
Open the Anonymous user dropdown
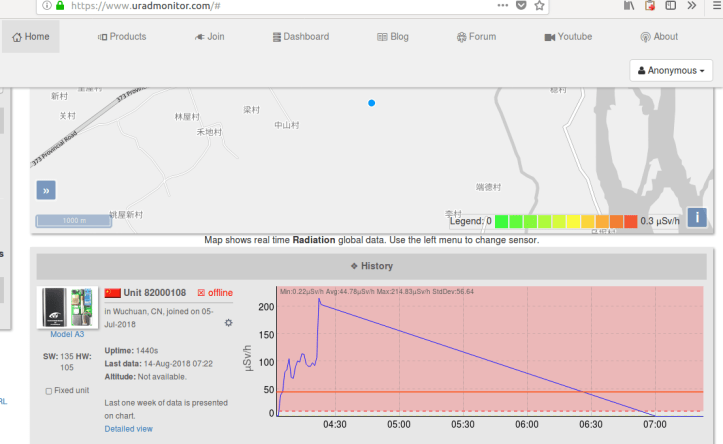click(672, 71)
